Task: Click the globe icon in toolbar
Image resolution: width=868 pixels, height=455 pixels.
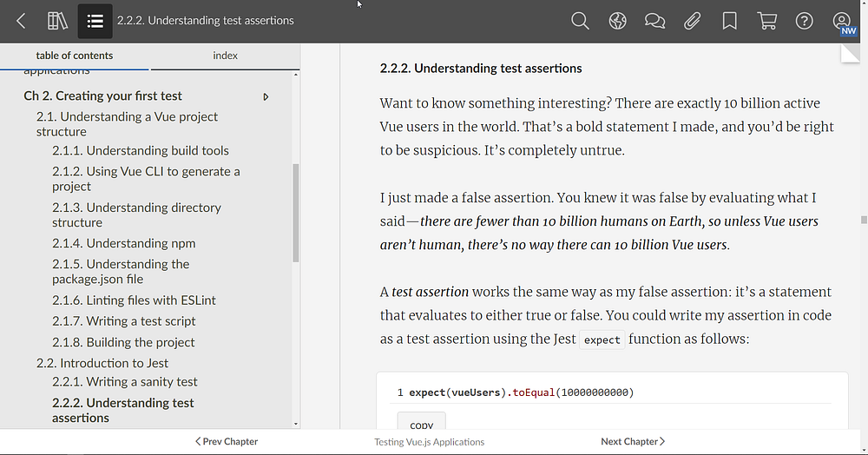Action: pos(617,21)
